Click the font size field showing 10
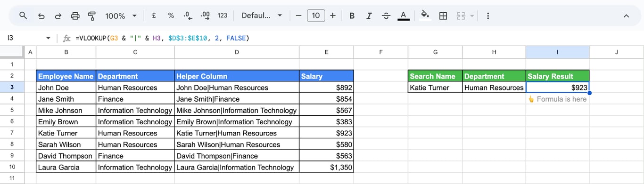The image size is (644, 184). [316, 16]
